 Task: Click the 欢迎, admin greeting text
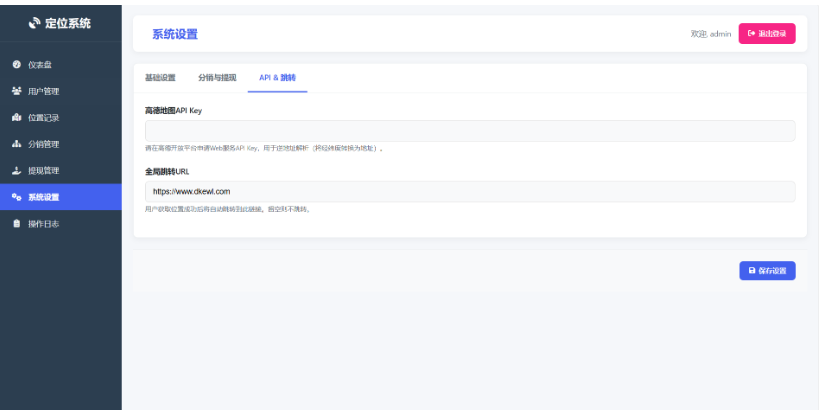(x=711, y=34)
